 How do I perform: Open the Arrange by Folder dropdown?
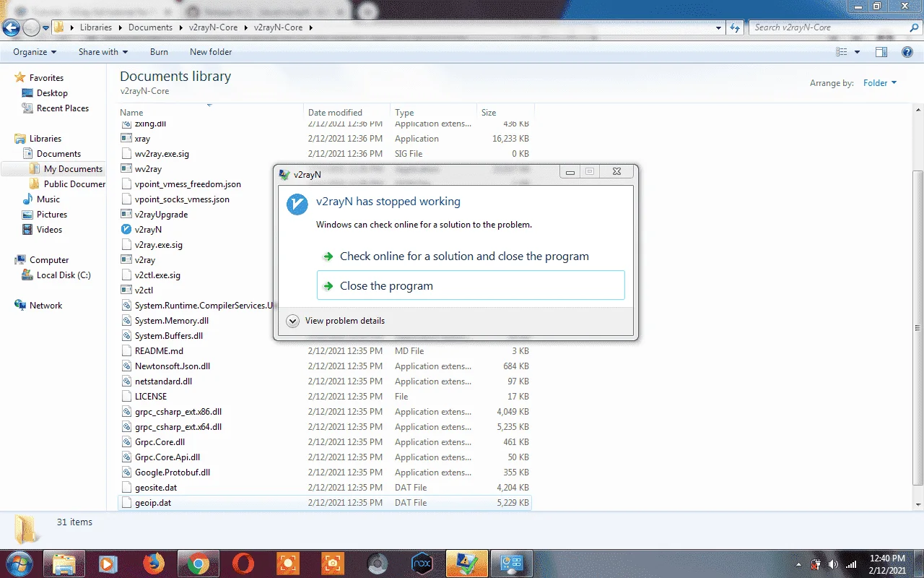pos(879,83)
